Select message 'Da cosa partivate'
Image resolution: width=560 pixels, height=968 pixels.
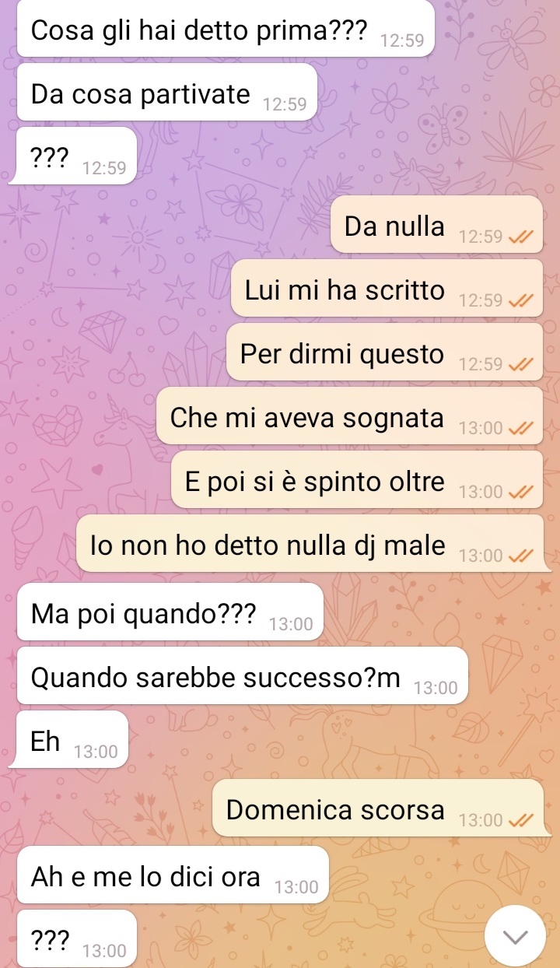point(167,92)
